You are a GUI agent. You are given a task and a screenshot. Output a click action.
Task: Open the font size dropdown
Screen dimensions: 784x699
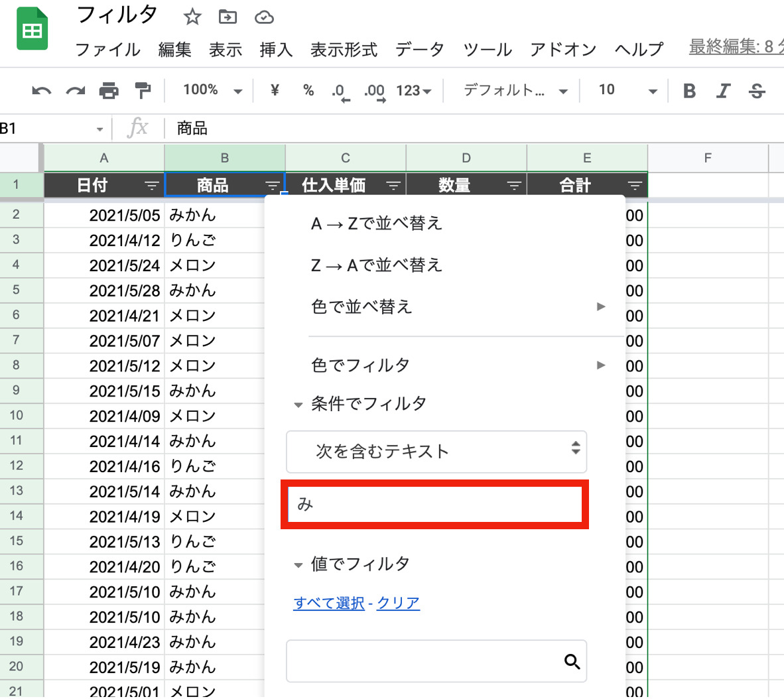627,90
